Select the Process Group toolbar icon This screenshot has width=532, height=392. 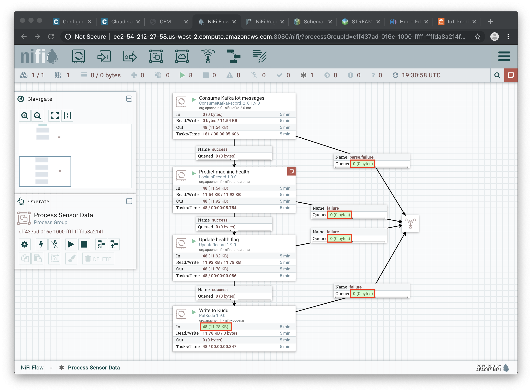click(156, 56)
